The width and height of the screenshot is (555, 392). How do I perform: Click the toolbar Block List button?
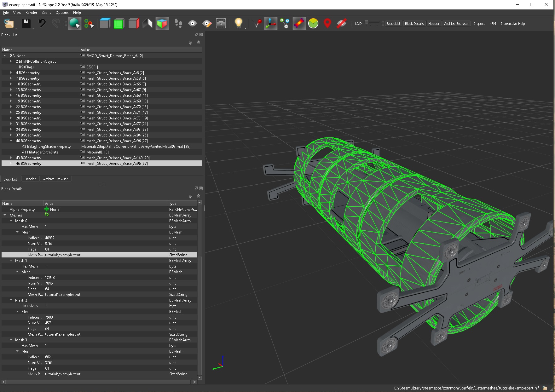point(393,24)
